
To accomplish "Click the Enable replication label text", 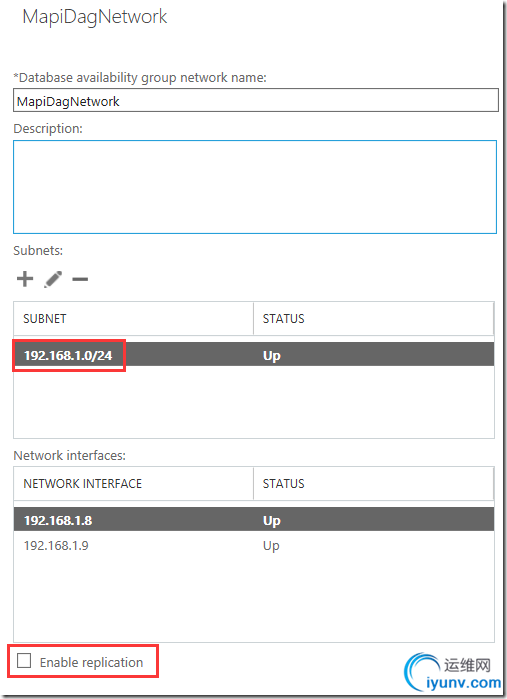I will [x=91, y=662].
